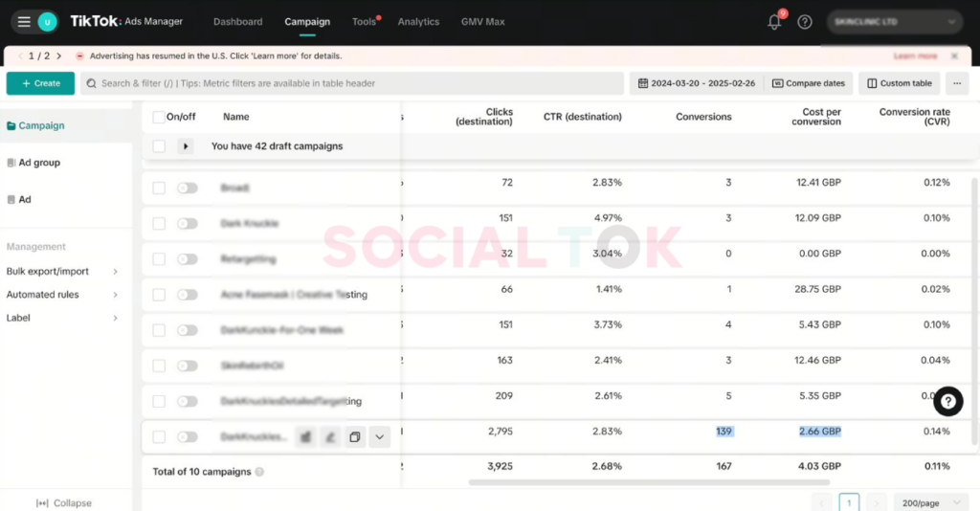Toggle the Dark Knuckle campaign on/off switch

click(x=188, y=224)
